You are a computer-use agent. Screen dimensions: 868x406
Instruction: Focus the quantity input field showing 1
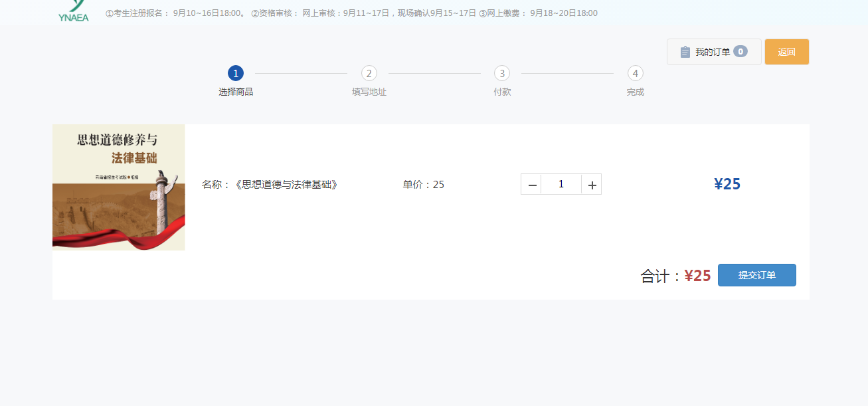coord(561,185)
